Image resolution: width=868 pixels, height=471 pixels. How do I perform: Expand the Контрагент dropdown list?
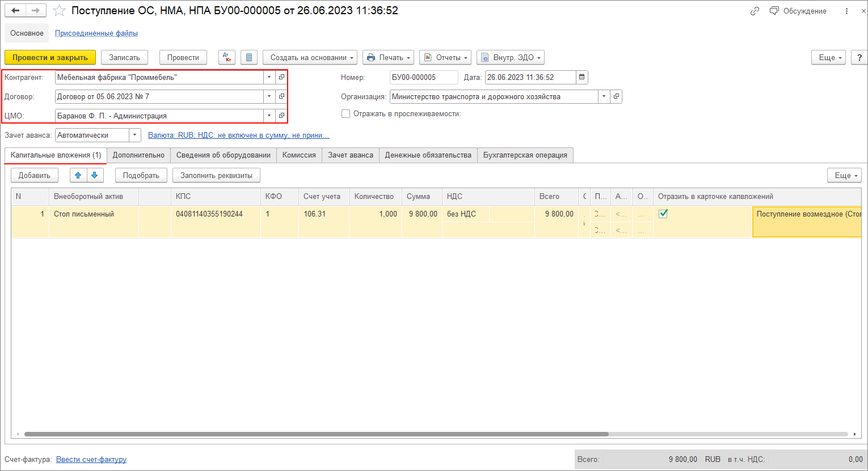[269, 77]
